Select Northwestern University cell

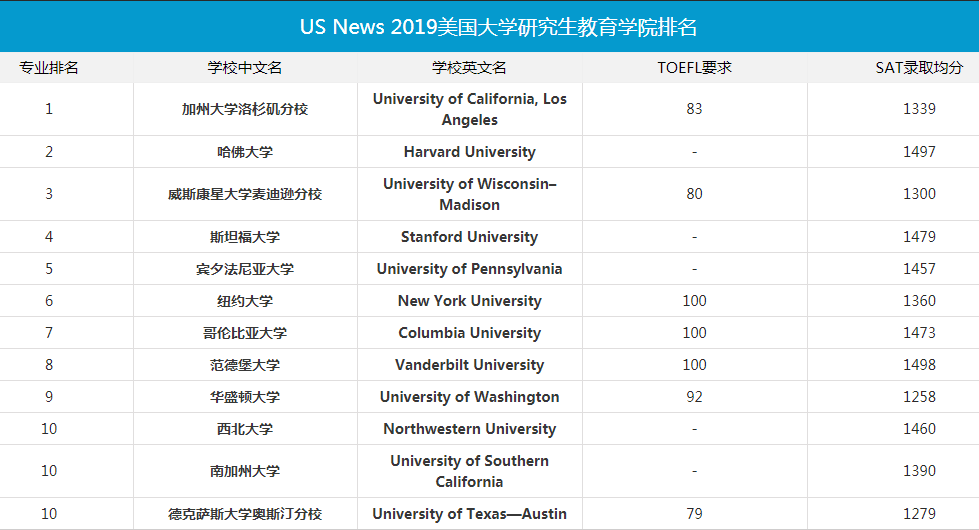pyautogui.click(x=470, y=429)
